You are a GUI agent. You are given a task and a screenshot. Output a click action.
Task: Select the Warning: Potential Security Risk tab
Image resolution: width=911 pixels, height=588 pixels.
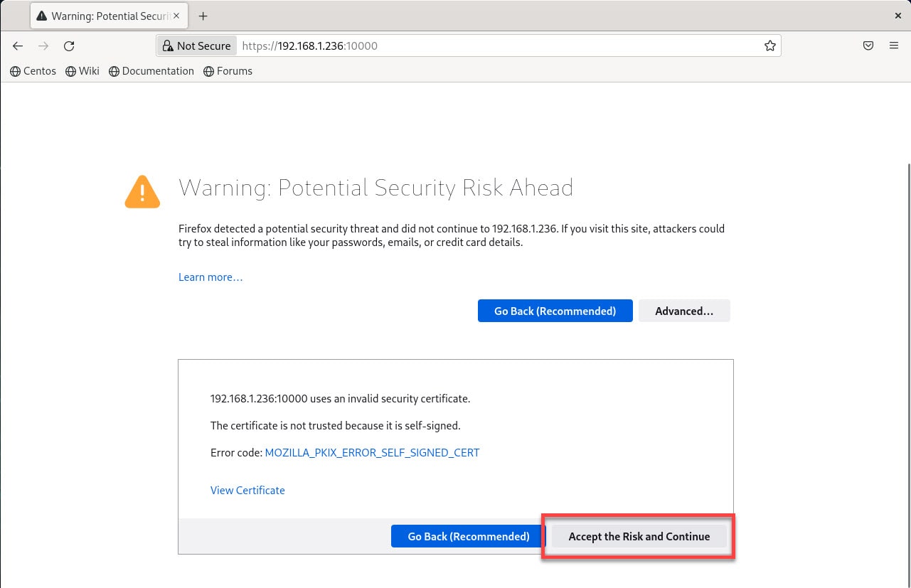[x=110, y=16]
